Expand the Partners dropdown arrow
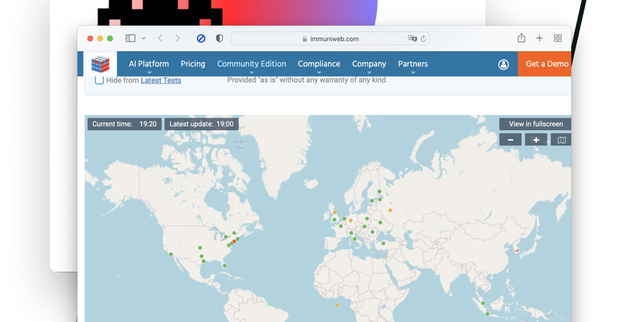The width and height of the screenshot is (644, 322). pos(413,73)
